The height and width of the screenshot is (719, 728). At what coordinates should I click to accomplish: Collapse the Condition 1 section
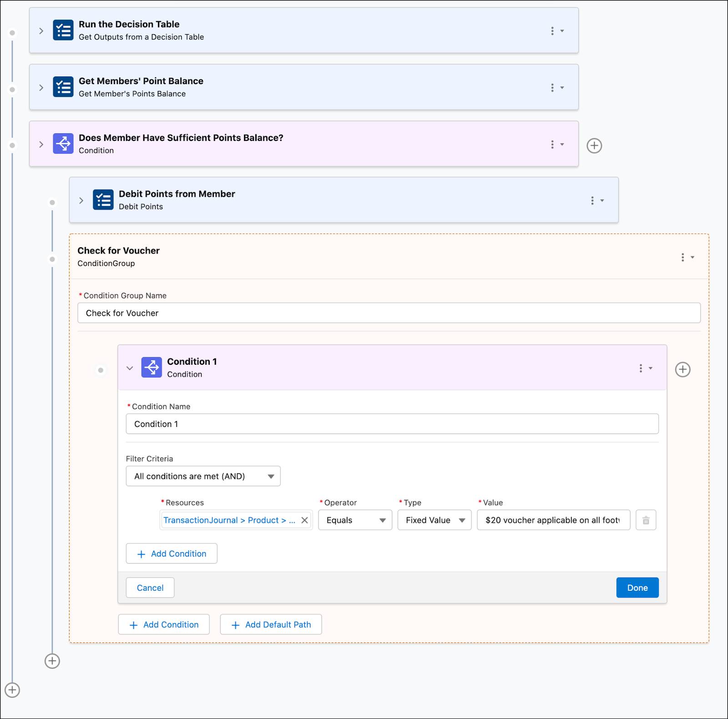[130, 368]
